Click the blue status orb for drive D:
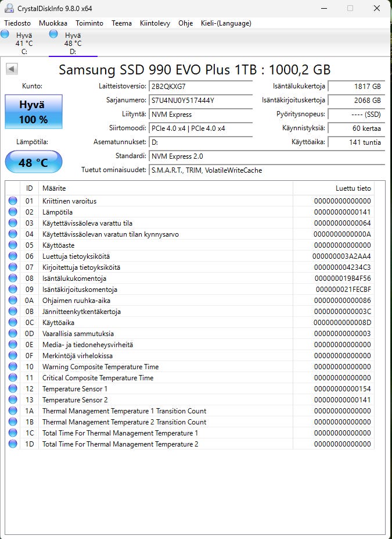 (53, 34)
